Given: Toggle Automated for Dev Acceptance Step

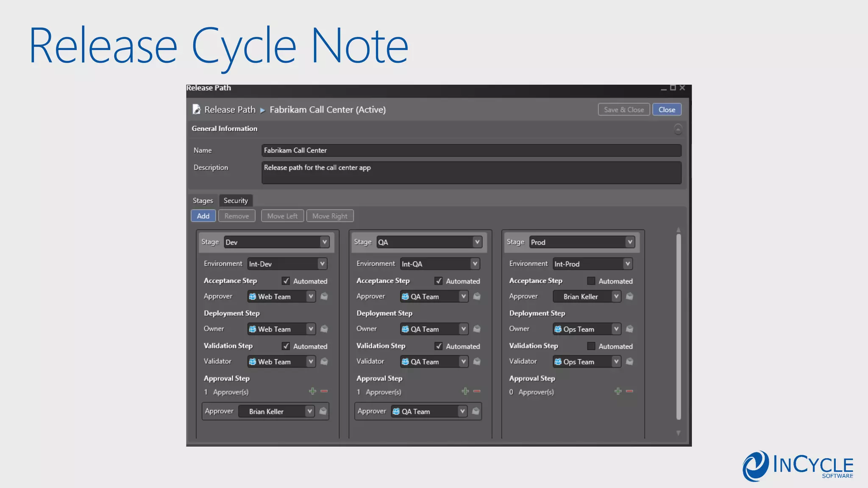Looking at the screenshot, I should (286, 281).
